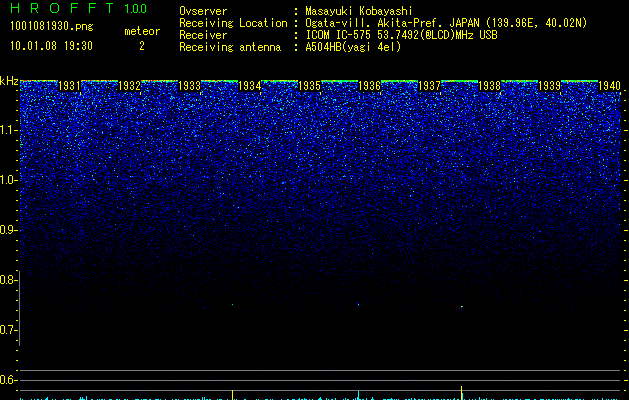Click the 1.1 kHz axis label
Viewport: 629px width, 400px height.
pyautogui.click(x=8, y=130)
